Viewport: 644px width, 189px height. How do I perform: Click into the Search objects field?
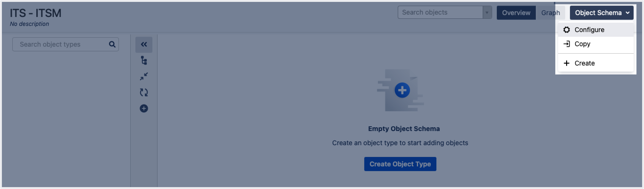pyautogui.click(x=440, y=12)
